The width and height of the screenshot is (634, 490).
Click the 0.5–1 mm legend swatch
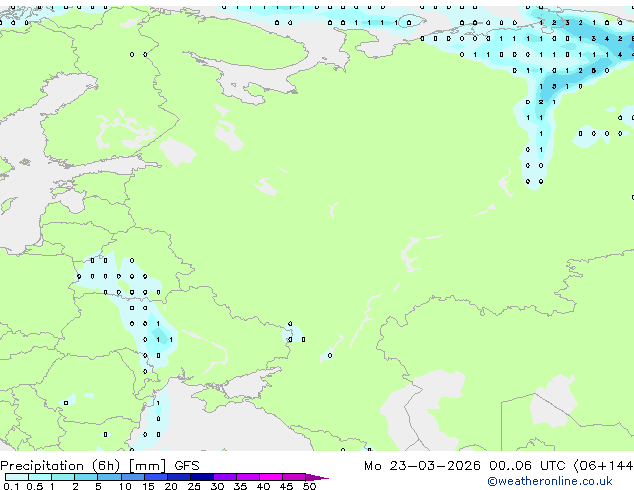[40, 477]
